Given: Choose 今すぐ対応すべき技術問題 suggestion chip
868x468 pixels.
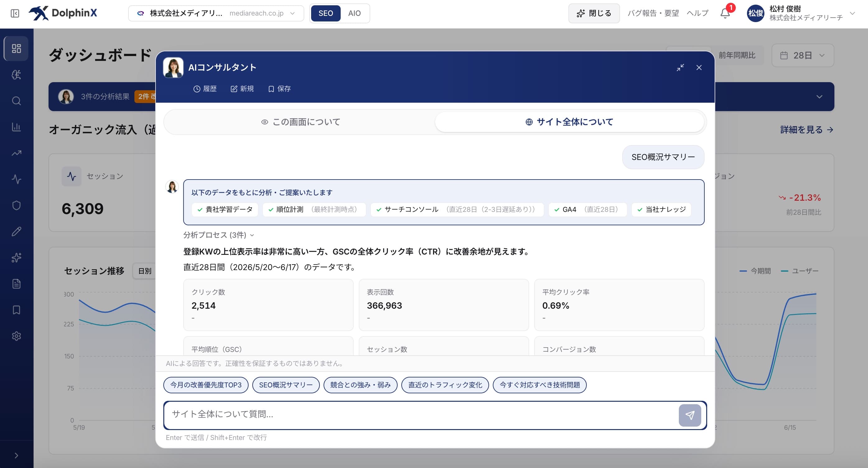Looking at the screenshot, I should (x=539, y=385).
